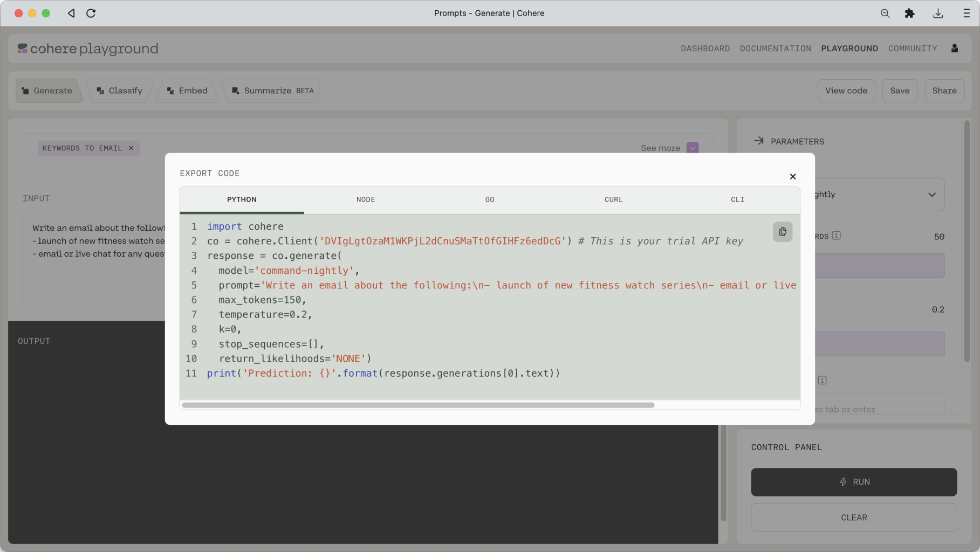Click the max tokens info icon
Viewport: 980px width, 552px height.
click(x=836, y=236)
